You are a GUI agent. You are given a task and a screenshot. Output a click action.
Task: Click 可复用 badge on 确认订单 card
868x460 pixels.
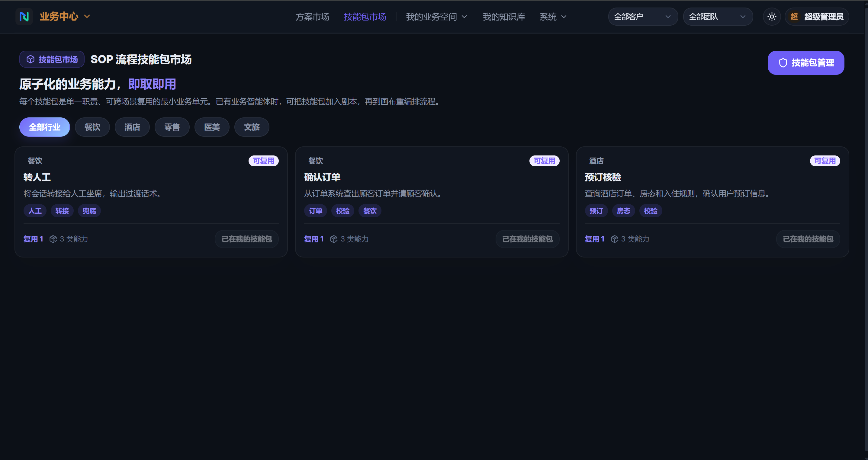[x=544, y=161]
